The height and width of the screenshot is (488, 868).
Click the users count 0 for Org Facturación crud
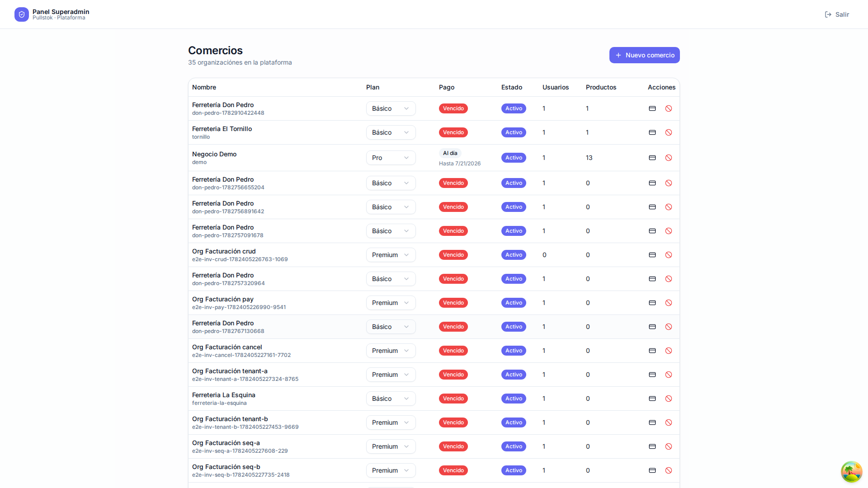tap(544, 255)
